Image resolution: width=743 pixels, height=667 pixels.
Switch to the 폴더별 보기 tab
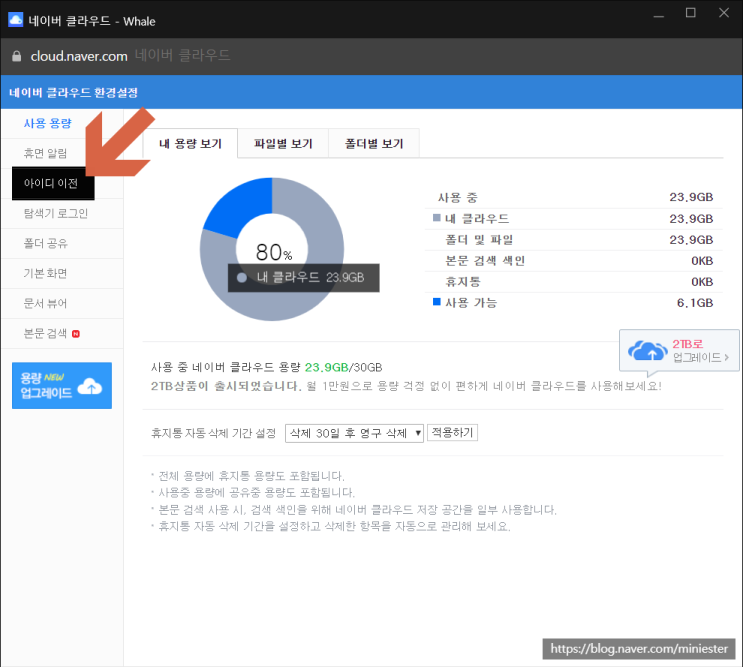tap(374, 144)
